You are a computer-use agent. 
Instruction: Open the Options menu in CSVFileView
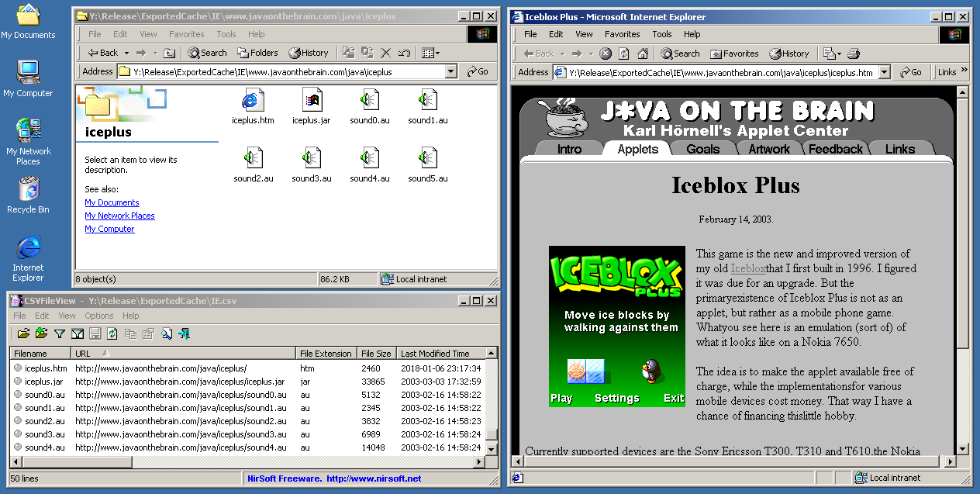click(x=99, y=316)
